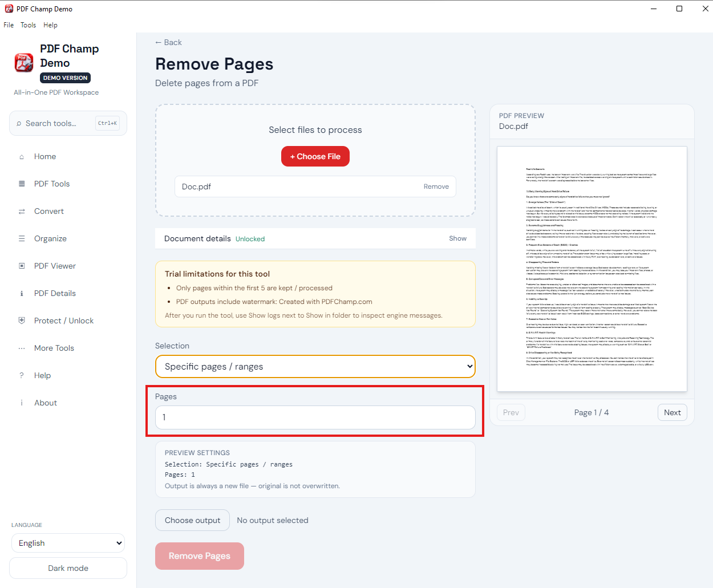Click the PREVIEW SETTINGS heading
The image size is (713, 588).
click(x=197, y=453)
